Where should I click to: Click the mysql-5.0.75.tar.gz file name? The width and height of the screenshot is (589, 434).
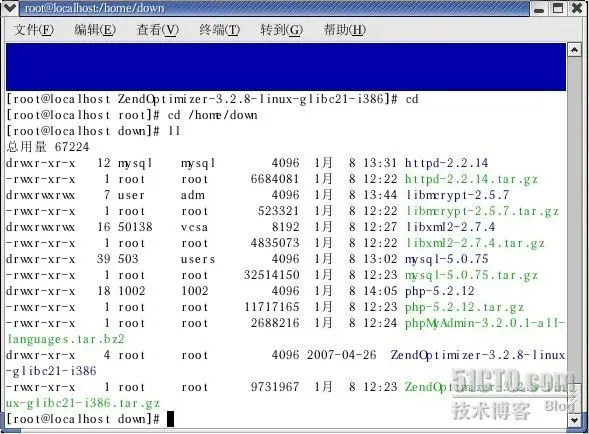[x=471, y=275]
